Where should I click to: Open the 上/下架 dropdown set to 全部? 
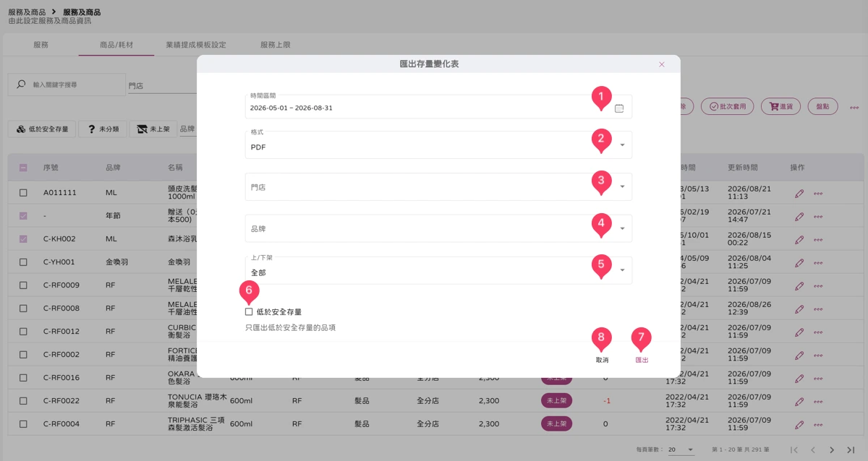pos(438,271)
